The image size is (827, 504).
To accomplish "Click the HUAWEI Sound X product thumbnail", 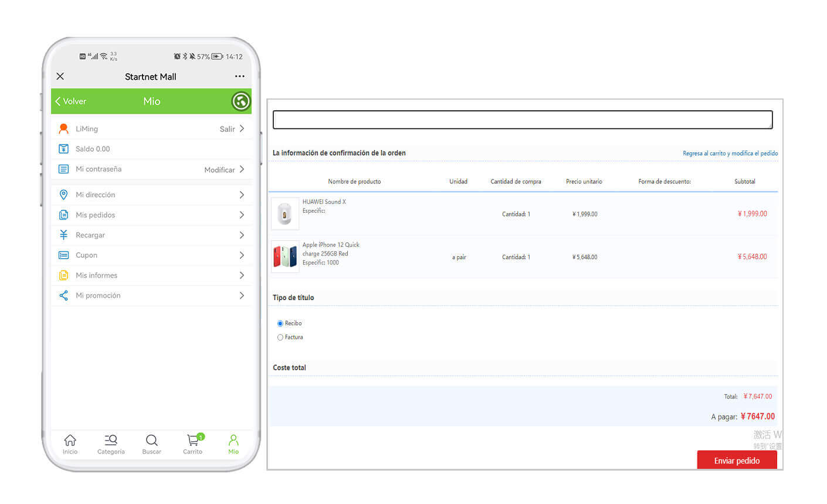I will (285, 214).
